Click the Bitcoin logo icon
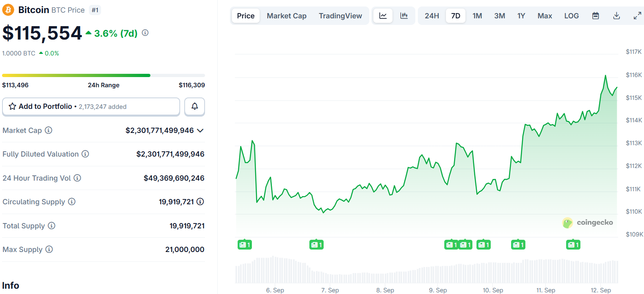Image resolution: width=644 pixels, height=294 pixels. click(x=8, y=10)
